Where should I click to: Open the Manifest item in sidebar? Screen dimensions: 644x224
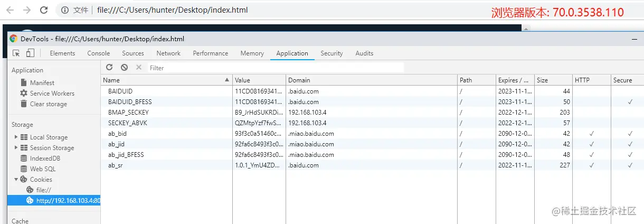42,83
